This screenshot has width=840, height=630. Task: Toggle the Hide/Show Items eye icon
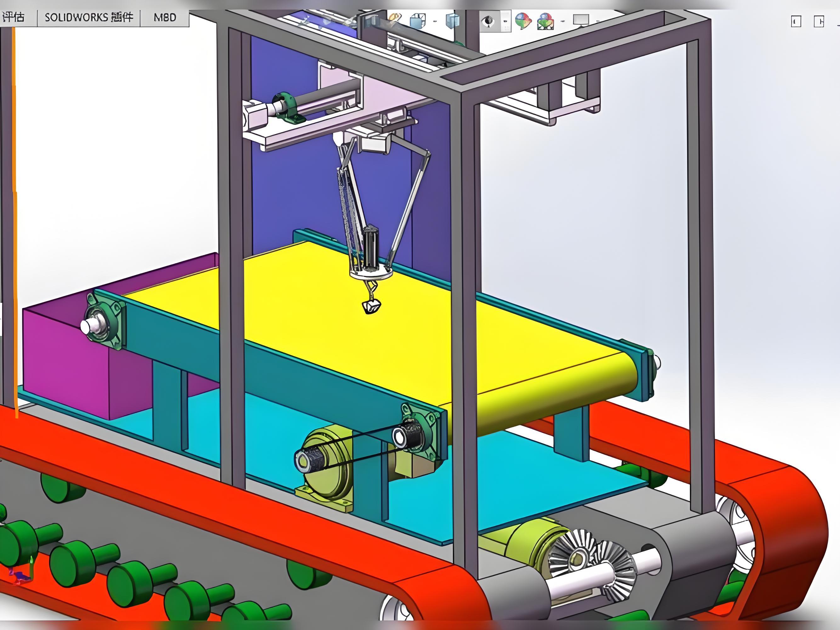click(x=488, y=21)
